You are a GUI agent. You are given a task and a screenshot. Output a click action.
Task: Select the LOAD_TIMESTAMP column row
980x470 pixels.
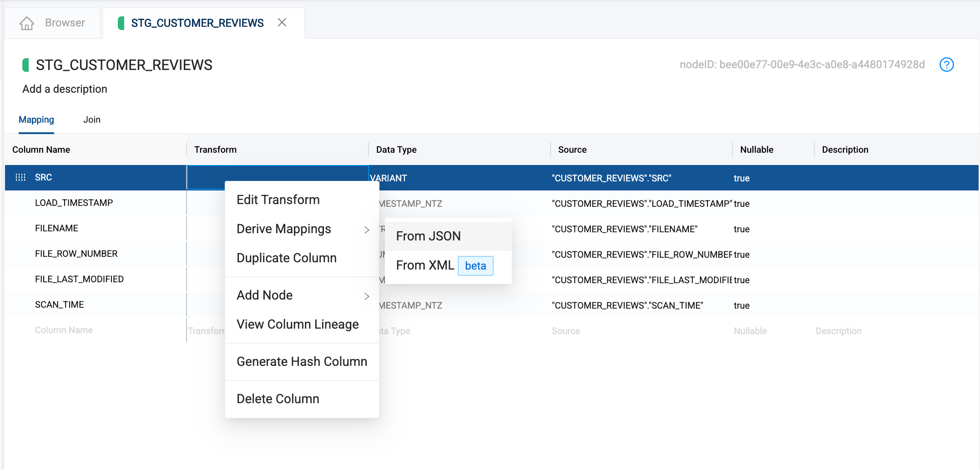click(74, 203)
